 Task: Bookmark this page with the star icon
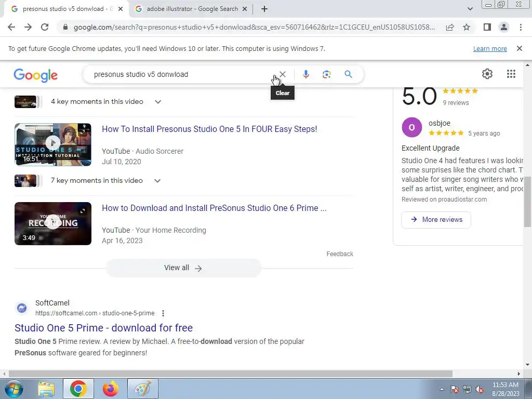click(x=467, y=27)
